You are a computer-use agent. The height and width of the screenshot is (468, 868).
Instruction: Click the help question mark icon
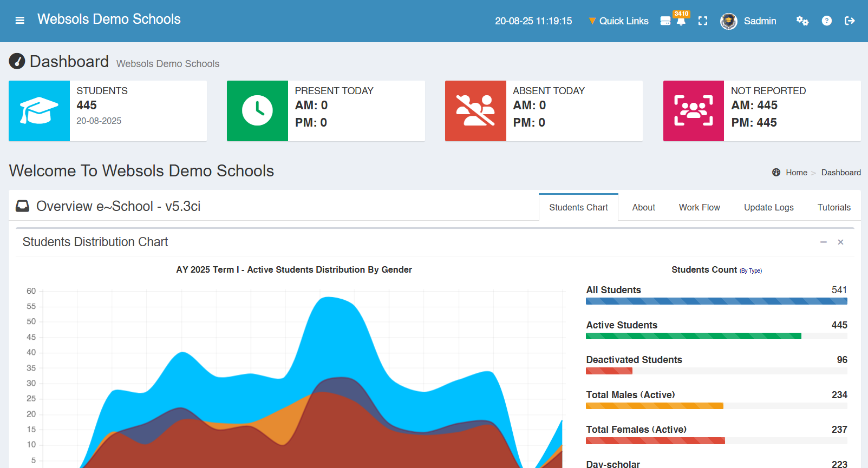tap(826, 21)
